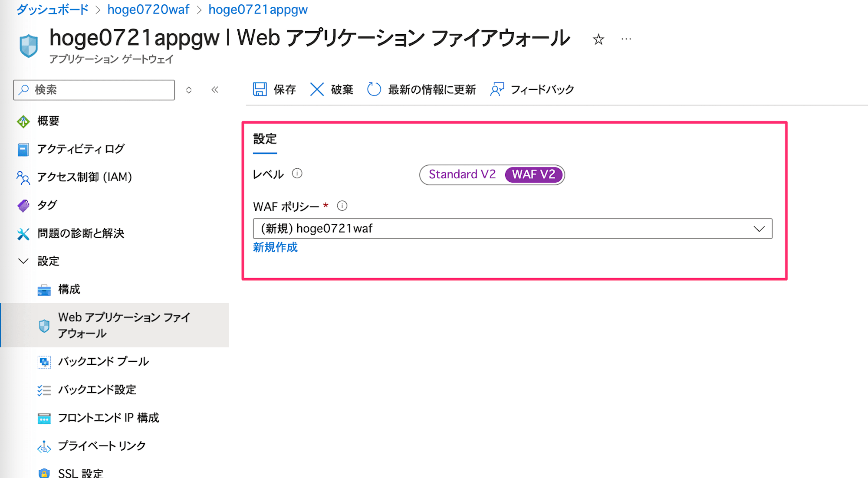Open アクティビティ ログ menu item

click(x=81, y=149)
